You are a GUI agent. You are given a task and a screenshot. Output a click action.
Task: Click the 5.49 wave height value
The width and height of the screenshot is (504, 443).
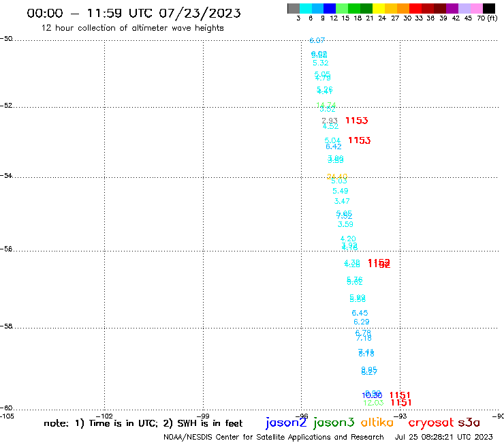point(341,191)
